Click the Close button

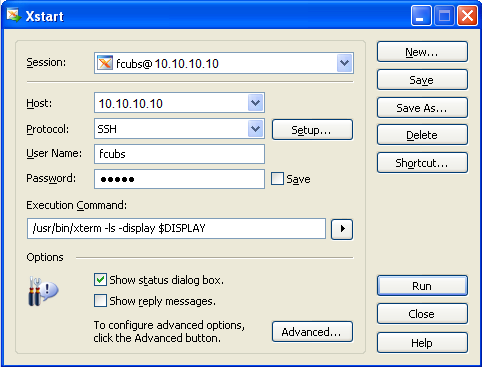(422, 314)
